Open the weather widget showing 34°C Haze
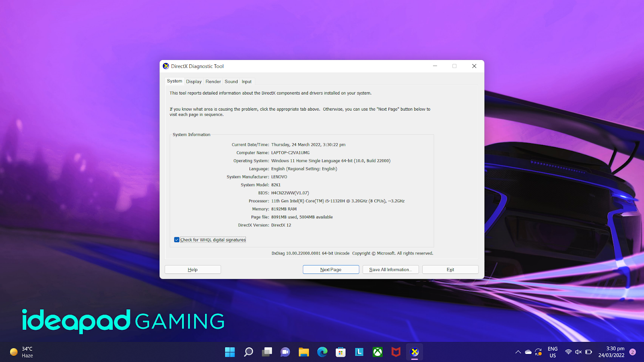This screenshot has height=362, width=644. pos(22,352)
